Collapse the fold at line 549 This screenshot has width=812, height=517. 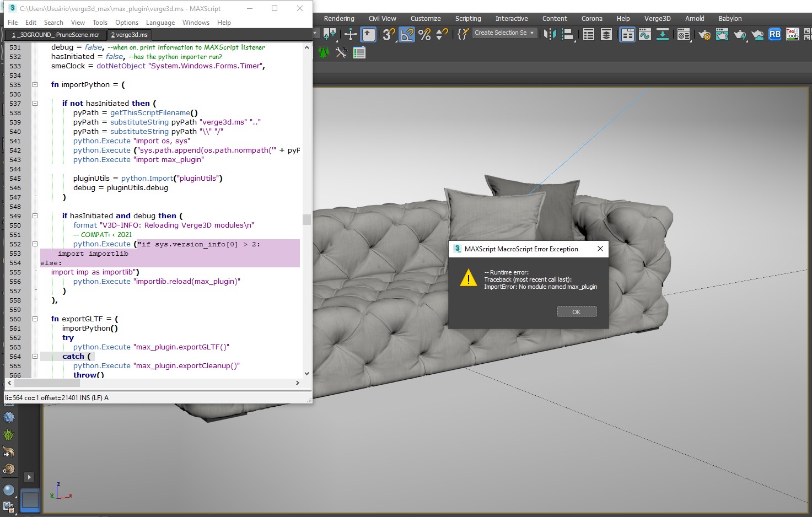click(35, 216)
